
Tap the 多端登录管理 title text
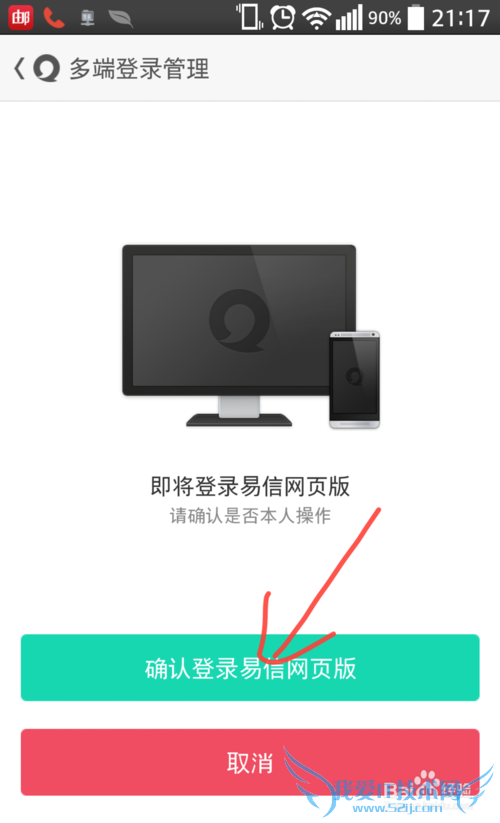click(x=140, y=69)
